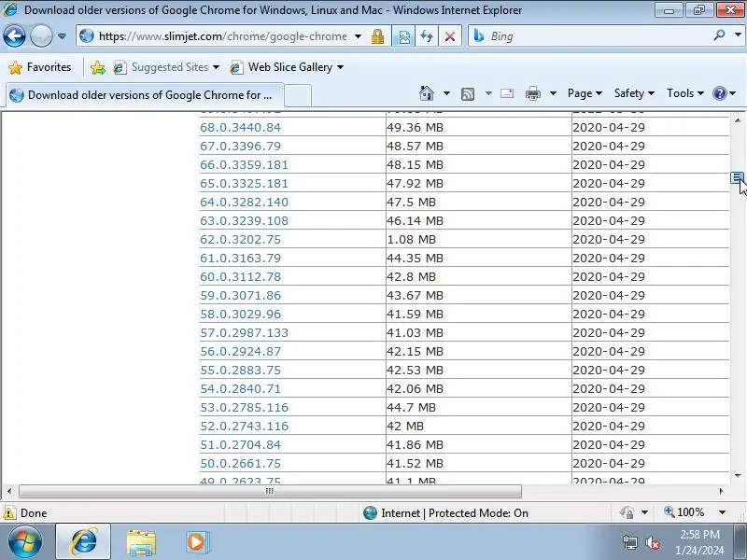This screenshot has height=560, width=747.
Task: Select the 47.5 MB size cell
Action: click(478, 202)
